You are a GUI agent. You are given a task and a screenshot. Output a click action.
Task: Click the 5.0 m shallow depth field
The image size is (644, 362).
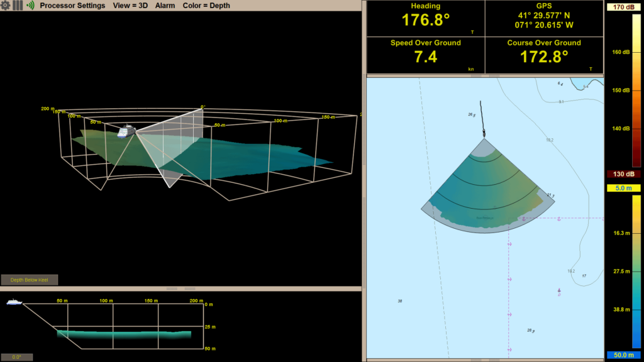point(623,188)
